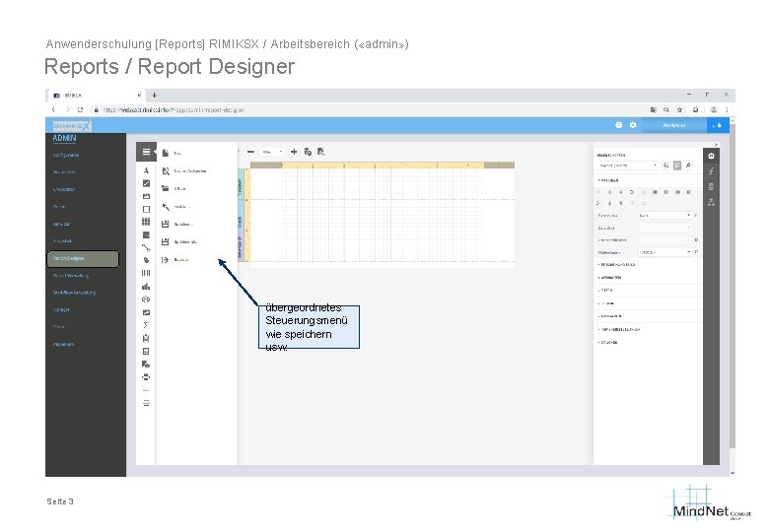Open a new browser tab with the plus
This screenshot has width=769, height=532.
coord(155,95)
